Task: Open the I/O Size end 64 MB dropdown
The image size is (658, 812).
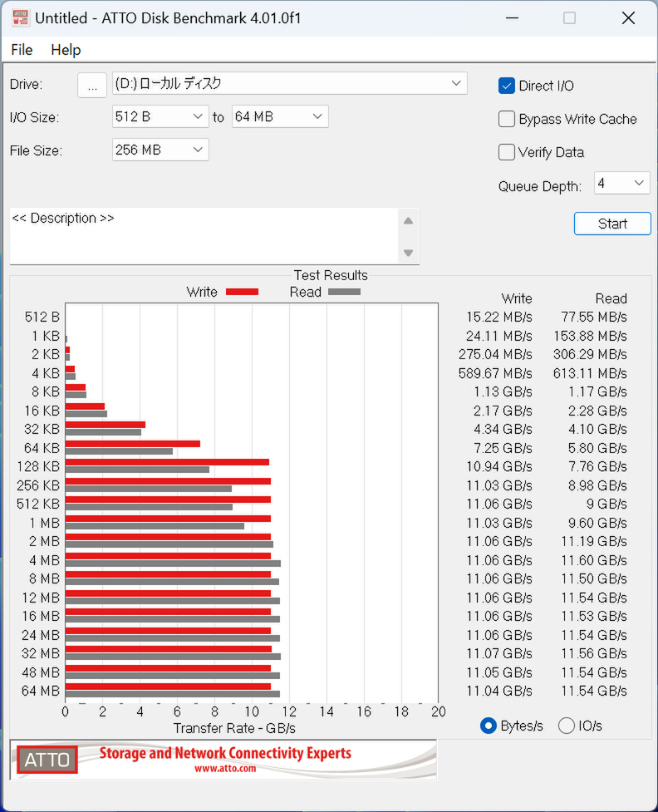Action: click(x=280, y=116)
